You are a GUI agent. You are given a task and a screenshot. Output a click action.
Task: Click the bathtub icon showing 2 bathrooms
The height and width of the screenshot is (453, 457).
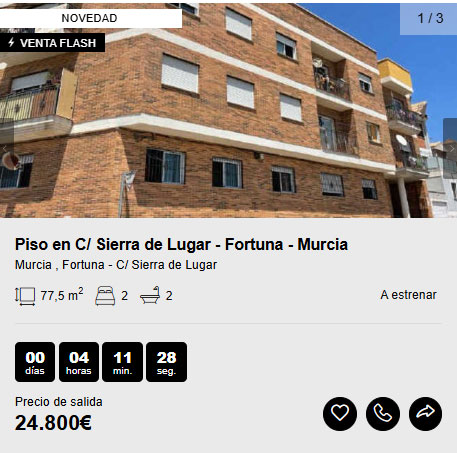pyautogui.click(x=150, y=295)
